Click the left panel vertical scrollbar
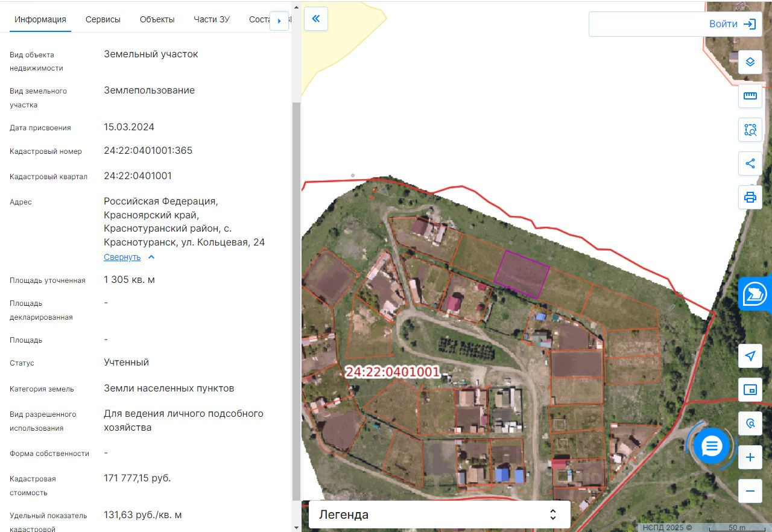The height and width of the screenshot is (532, 772). [x=296, y=300]
